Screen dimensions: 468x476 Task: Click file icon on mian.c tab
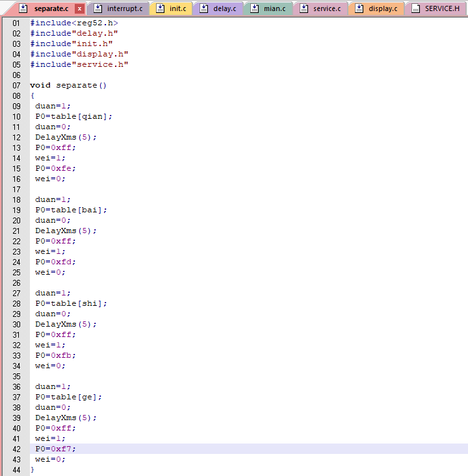coord(254,8)
